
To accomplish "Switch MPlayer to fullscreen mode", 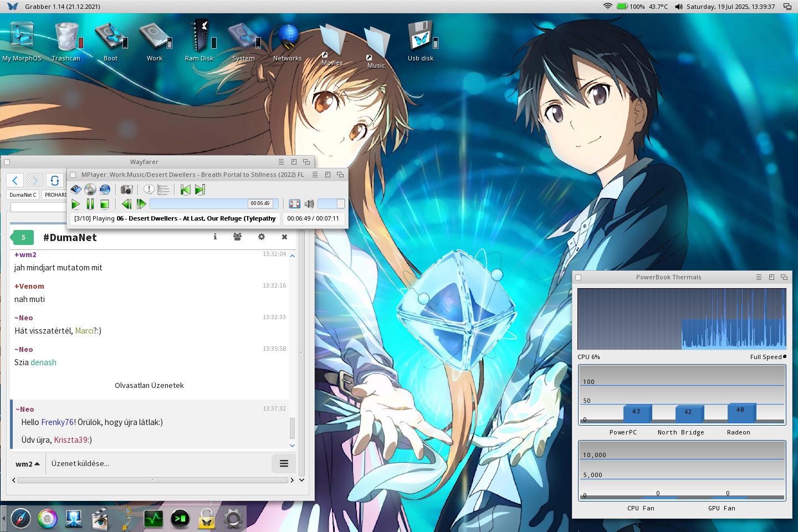I will click(x=294, y=203).
